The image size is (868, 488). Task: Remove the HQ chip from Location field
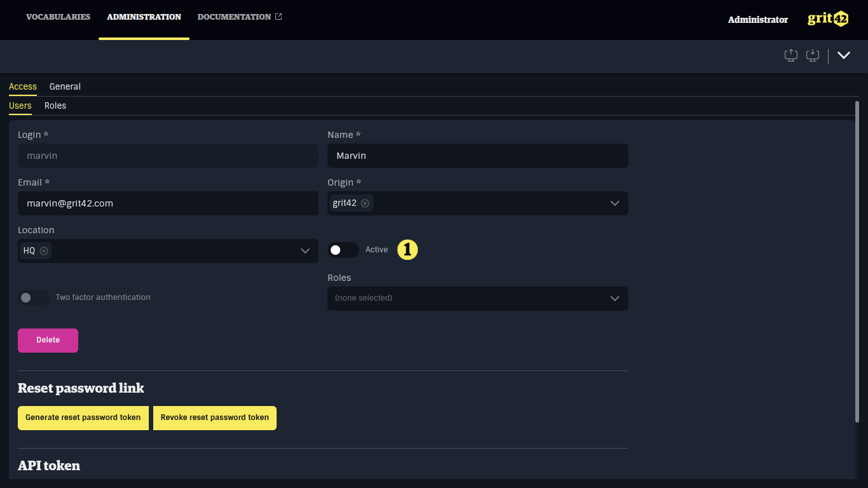[x=43, y=250]
